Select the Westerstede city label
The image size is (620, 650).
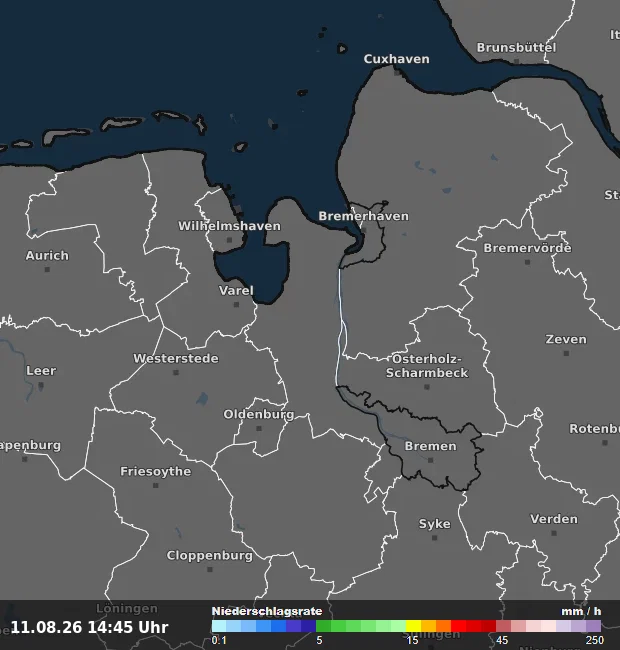click(x=176, y=358)
